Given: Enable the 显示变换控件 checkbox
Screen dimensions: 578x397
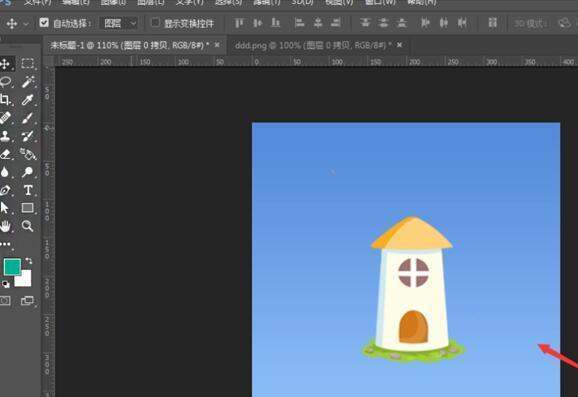Looking at the screenshot, I should 156,23.
